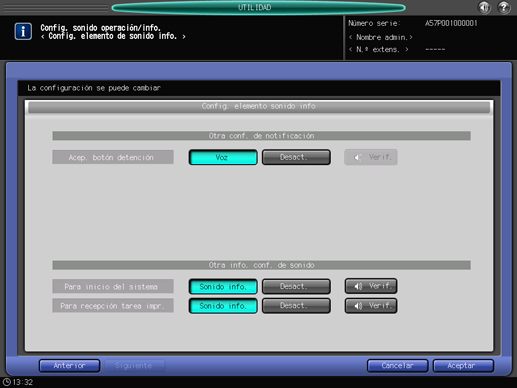Click the Otra conf. de notificación header
The image size is (517, 388).
click(261, 136)
